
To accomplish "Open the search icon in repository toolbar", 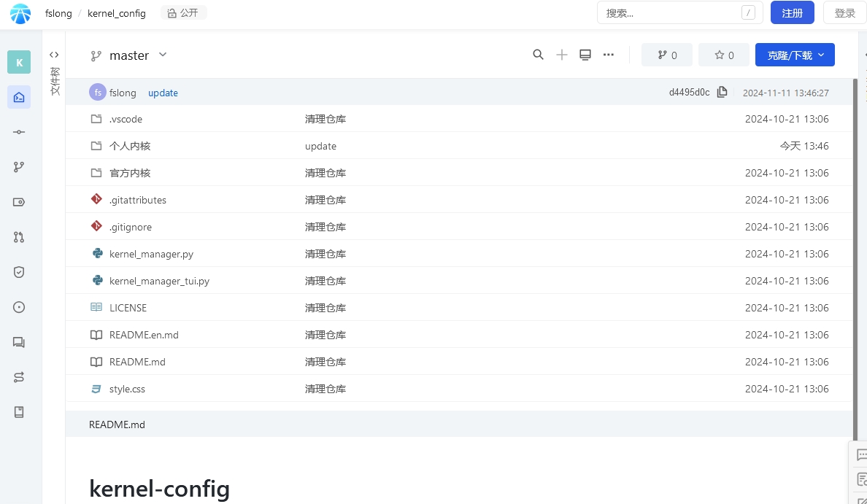I will [538, 55].
